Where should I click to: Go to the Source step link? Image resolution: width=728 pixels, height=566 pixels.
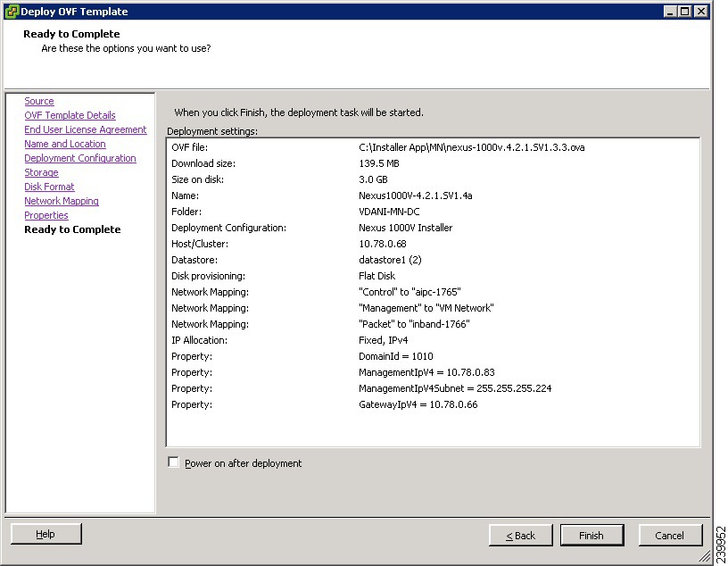(39, 101)
